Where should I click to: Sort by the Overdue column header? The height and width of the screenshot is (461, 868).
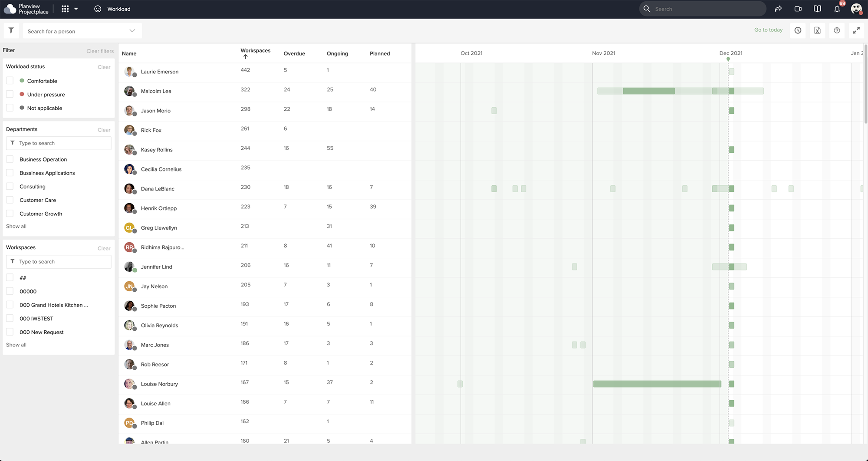pos(294,53)
